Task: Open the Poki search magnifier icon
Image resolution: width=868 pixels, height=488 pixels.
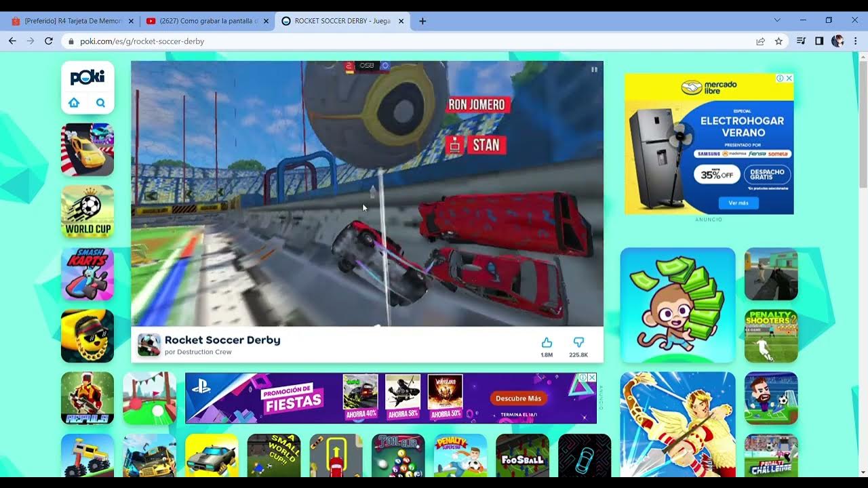Action: point(100,103)
